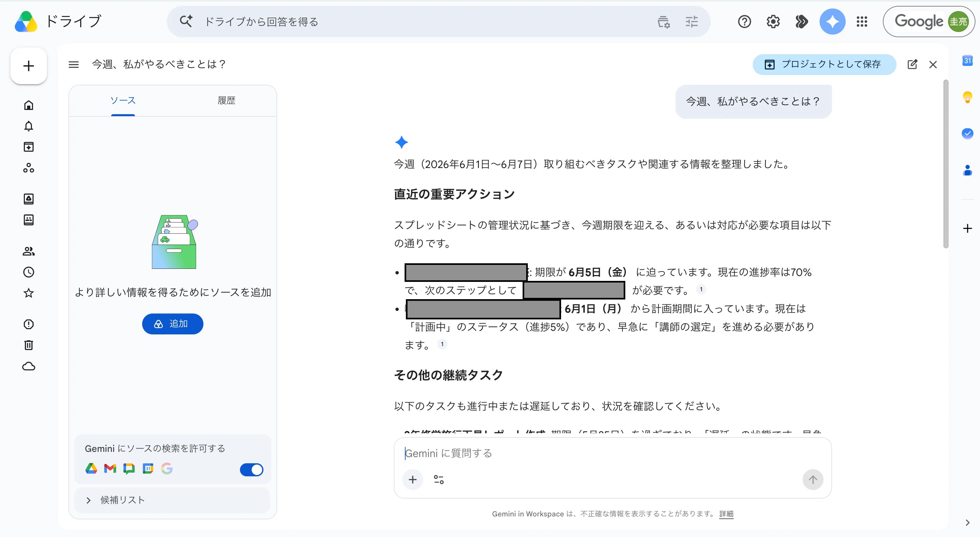The width and height of the screenshot is (980, 537).
Task: Click the heading その他の継続タスク
Action: (x=449, y=375)
